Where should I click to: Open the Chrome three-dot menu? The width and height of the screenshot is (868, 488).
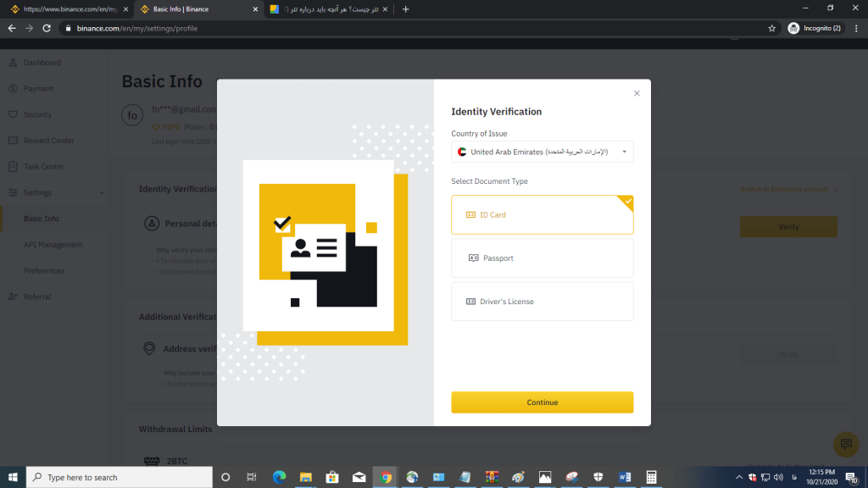click(856, 28)
